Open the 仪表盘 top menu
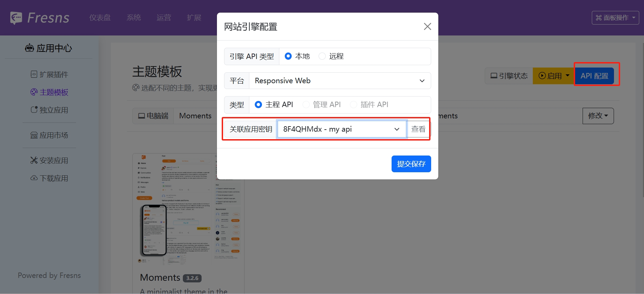Viewport: 644px width, 294px height. (x=100, y=18)
